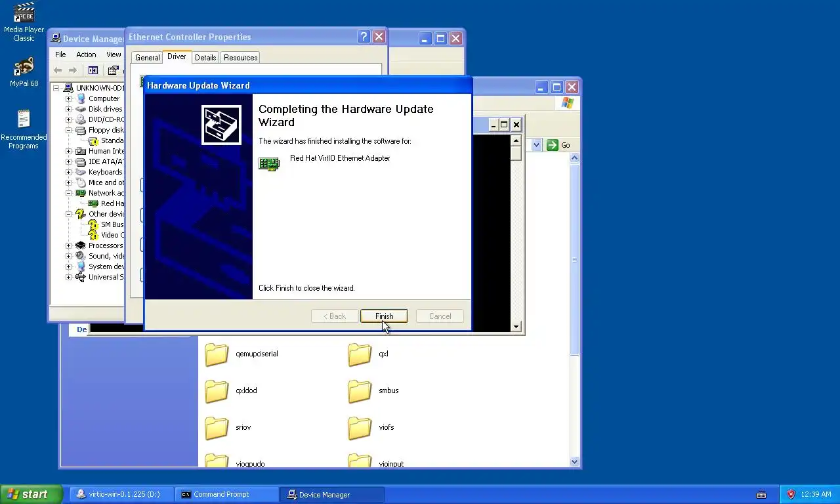Expand the System devices node
The width and height of the screenshot is (840, 504).
tap(68, 266)
